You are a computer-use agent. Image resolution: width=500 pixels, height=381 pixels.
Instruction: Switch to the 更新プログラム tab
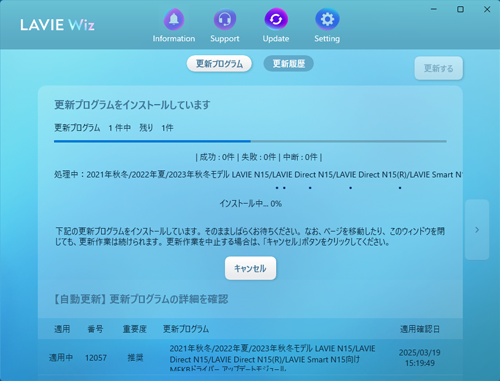tap(219, 64)
